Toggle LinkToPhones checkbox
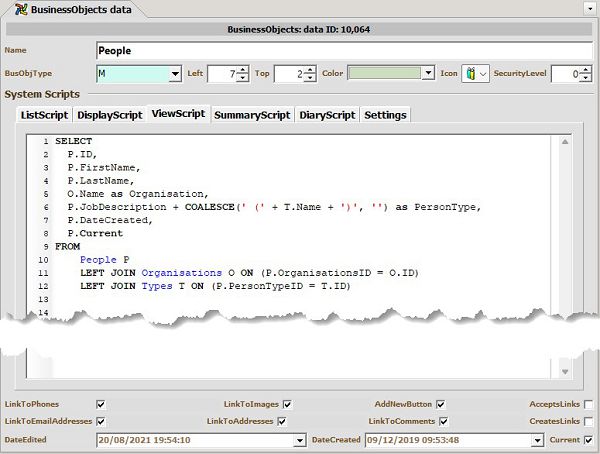 click(101, 404)
